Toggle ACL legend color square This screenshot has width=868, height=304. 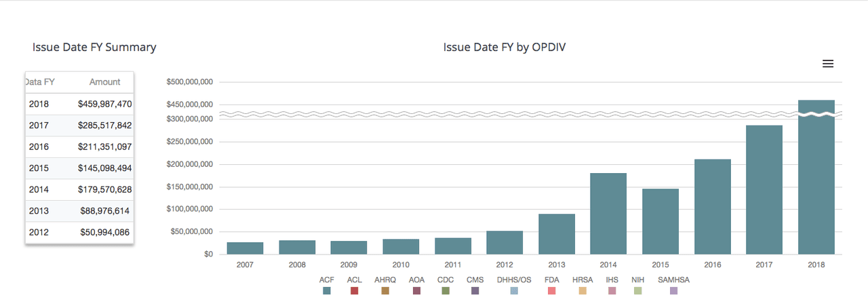[354, 290]
